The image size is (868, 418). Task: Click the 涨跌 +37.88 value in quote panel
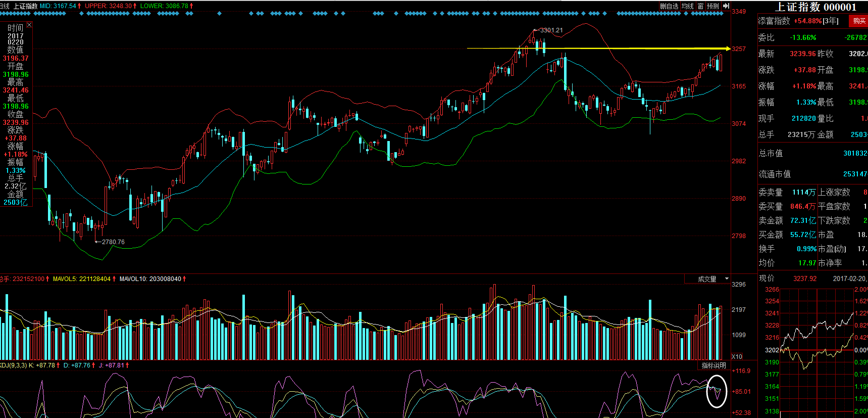pos(805,70)
